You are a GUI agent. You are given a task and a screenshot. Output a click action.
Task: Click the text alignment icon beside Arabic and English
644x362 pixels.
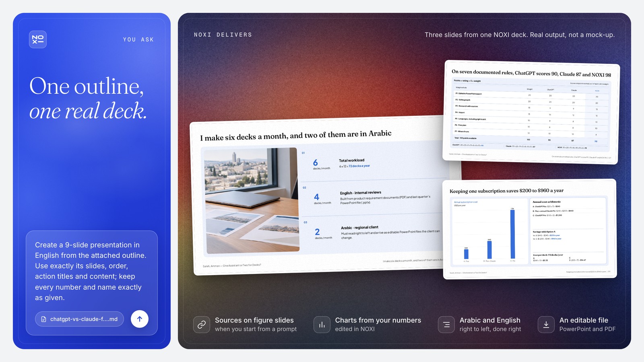coord(446,325)
